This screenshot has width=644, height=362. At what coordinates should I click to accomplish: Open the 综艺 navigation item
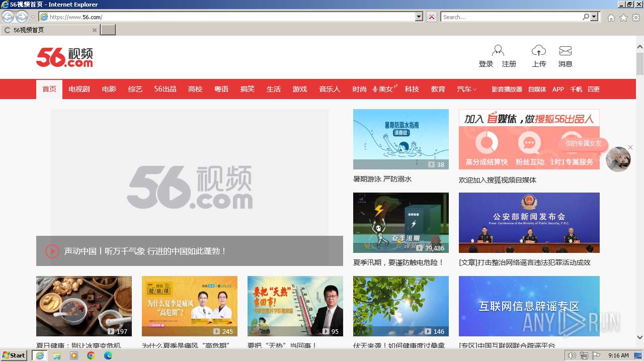click(135, 89)
